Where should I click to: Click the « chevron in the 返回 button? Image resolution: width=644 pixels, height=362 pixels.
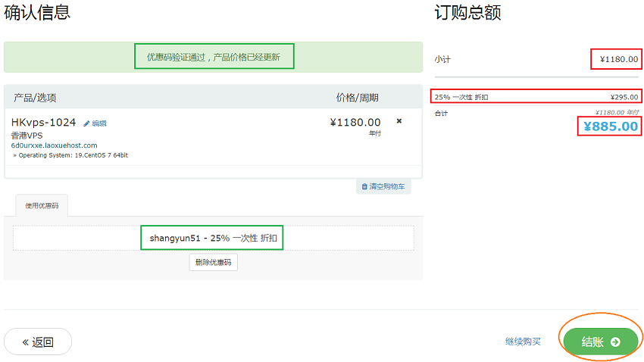[x=25, y=342]
